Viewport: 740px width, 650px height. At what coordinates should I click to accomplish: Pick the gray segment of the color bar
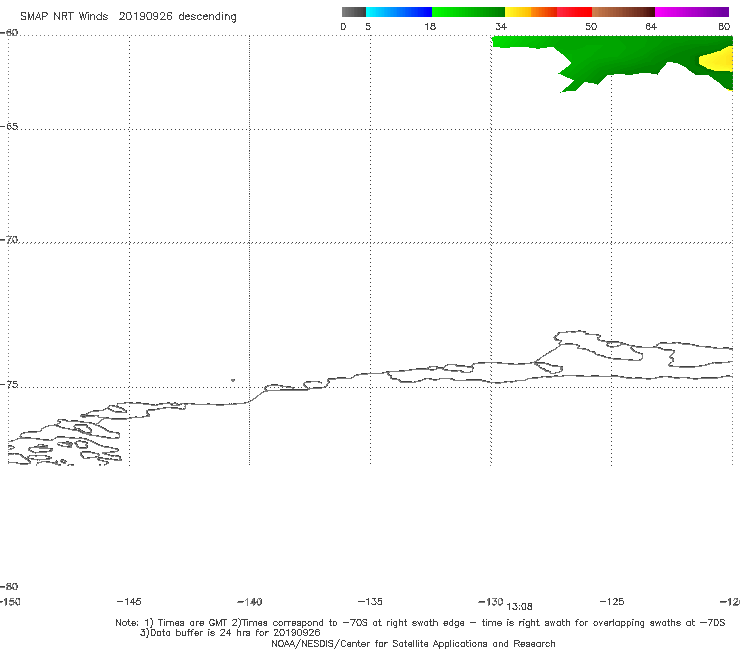[354, 12]
